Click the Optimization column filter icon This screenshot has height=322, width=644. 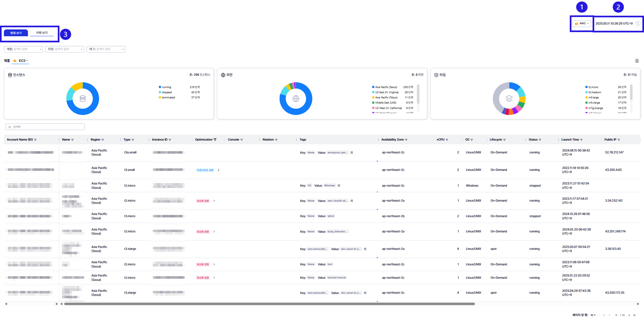point(215,140)
